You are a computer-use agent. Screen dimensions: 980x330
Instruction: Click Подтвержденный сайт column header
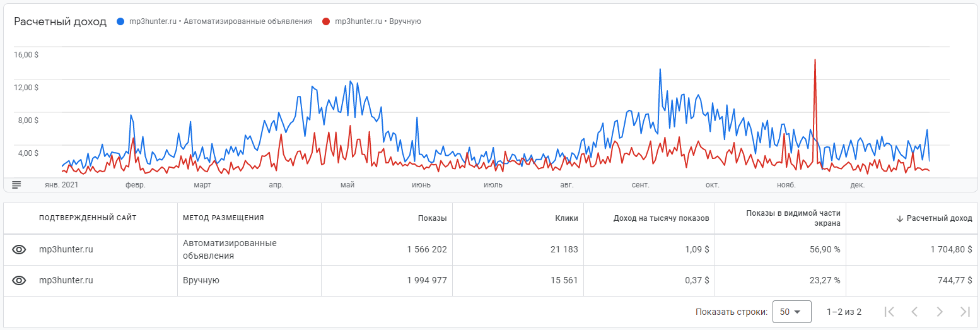[x=88, y=218]
